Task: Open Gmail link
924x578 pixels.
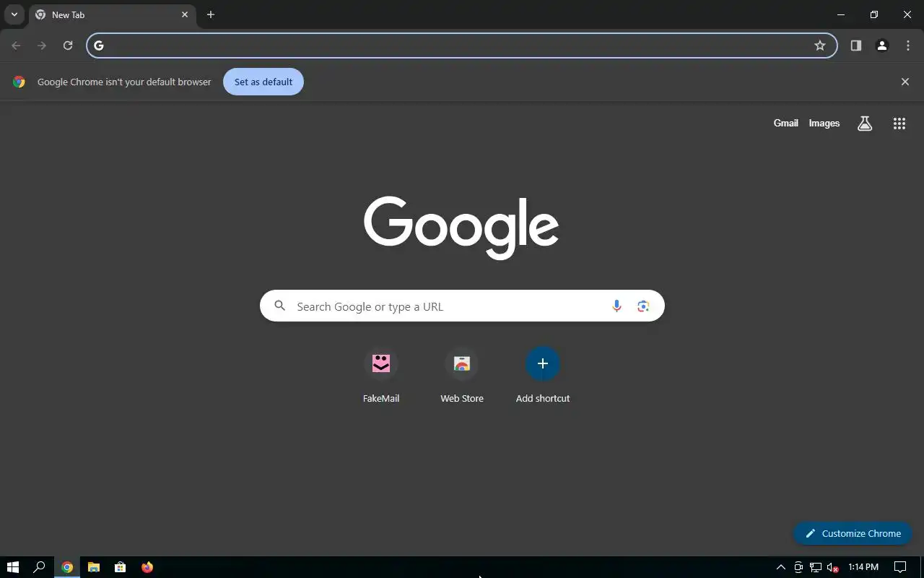Action: coord(786,124)
